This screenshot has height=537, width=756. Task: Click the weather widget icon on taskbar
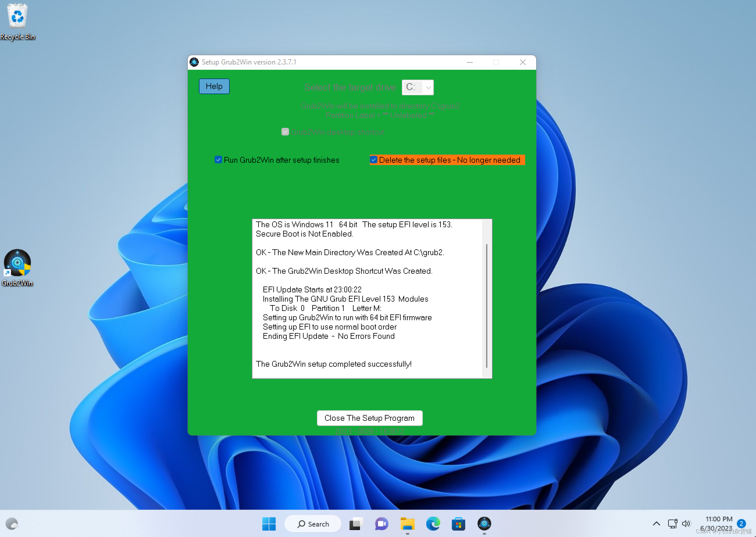point(12,524)
